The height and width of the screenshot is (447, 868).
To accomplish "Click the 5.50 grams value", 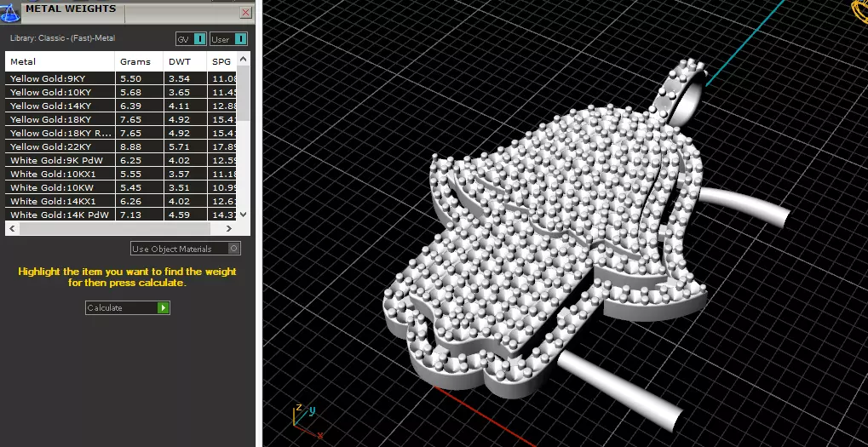I will [130, 78].
